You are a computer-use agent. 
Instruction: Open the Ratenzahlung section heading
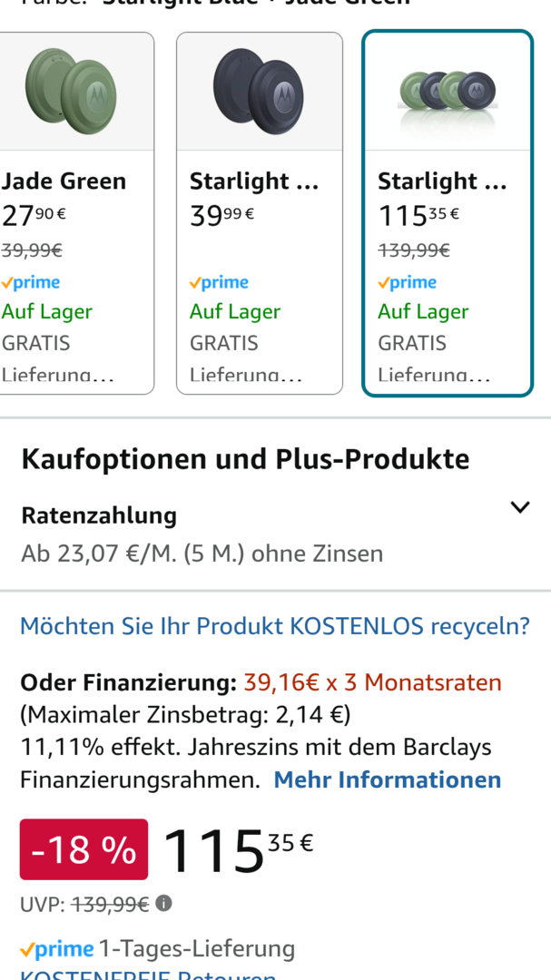[x=99, y=515]
